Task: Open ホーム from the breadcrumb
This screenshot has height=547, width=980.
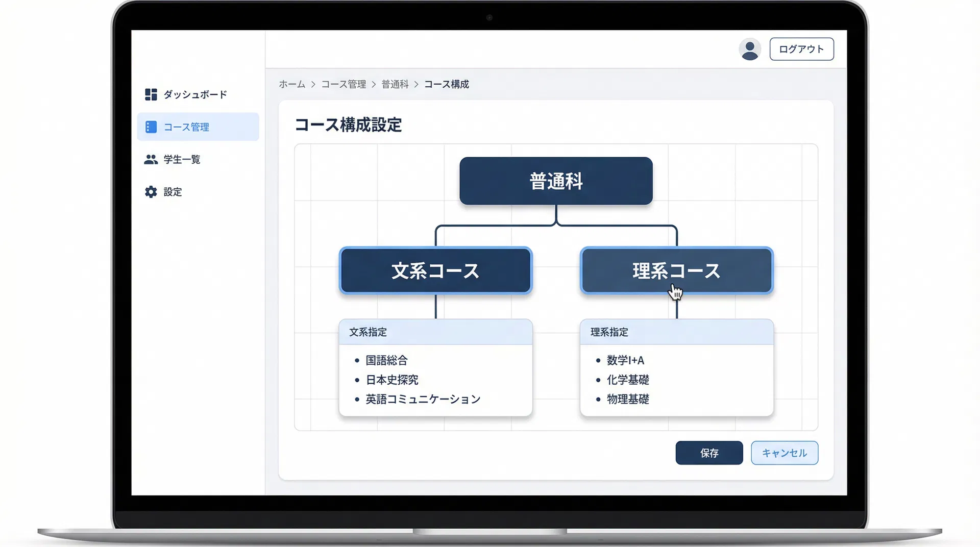Action: tap(291, 84)
